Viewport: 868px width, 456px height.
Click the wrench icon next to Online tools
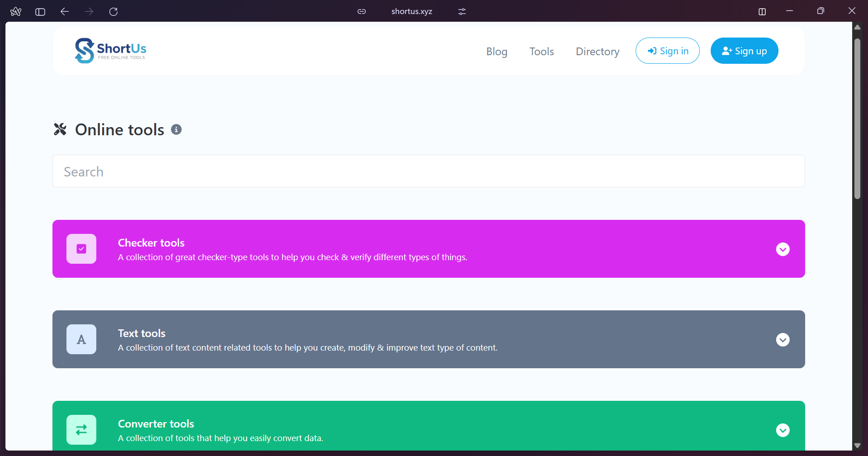pos(60,129)
